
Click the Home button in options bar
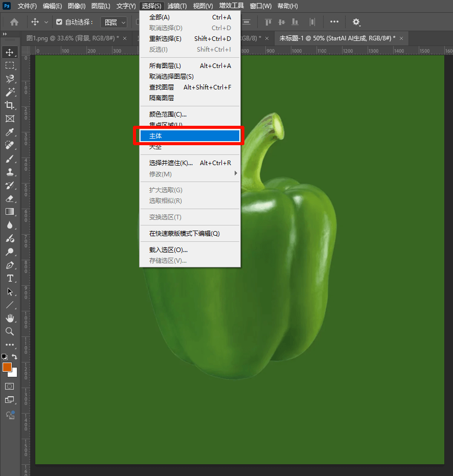pyautogui.click(x=14, y=22)
